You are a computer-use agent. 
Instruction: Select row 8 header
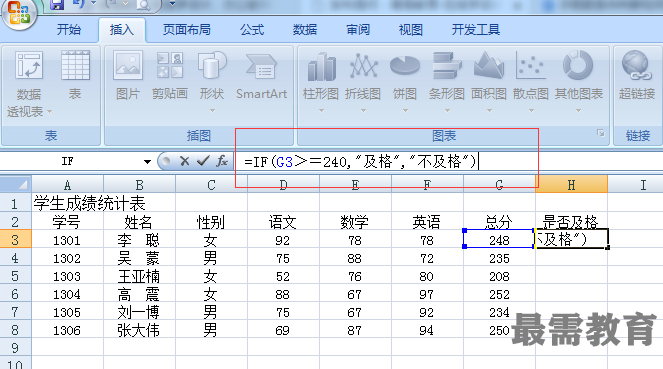pos(15,330)
